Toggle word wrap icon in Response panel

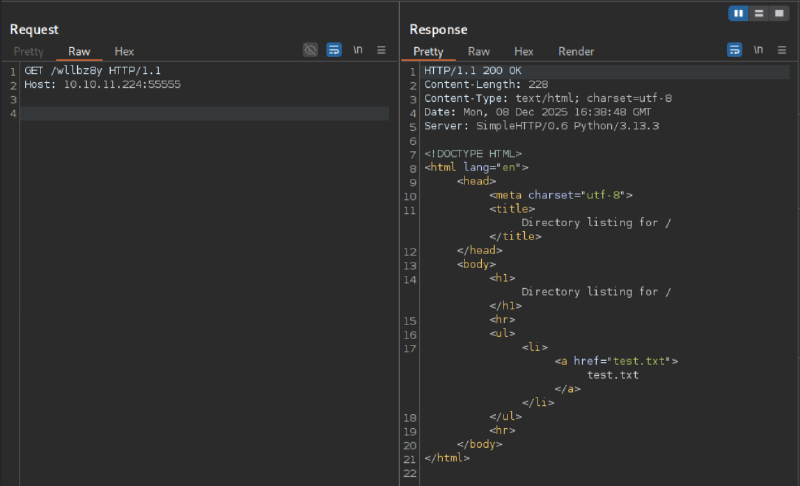pos(734,50)
